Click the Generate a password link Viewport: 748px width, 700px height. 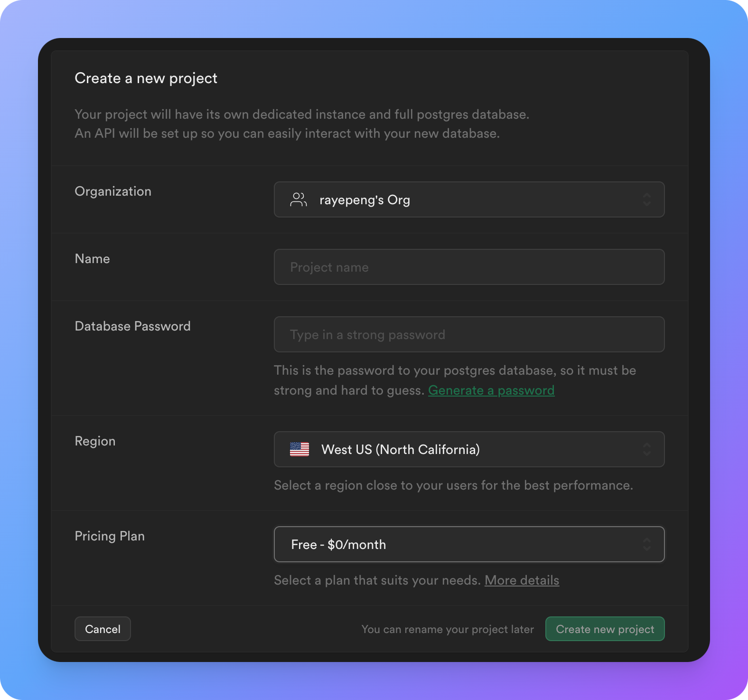491,390
